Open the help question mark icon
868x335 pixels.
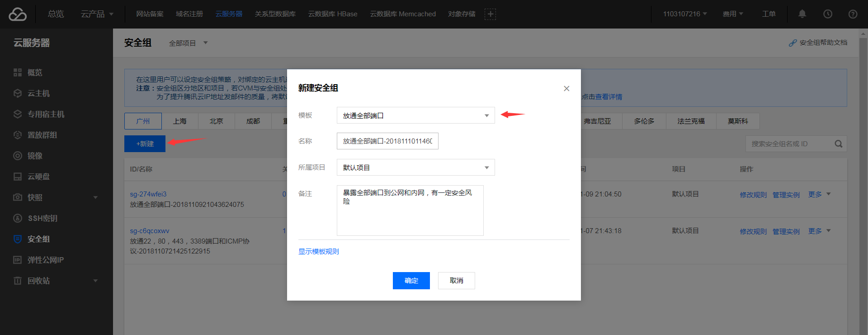(x=853, y=14)
